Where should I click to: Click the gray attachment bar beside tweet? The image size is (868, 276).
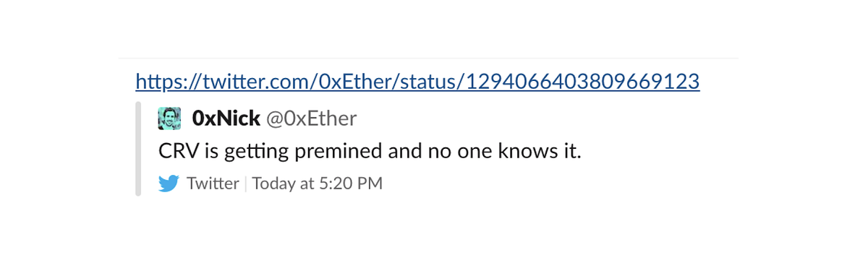coord(138,149)
